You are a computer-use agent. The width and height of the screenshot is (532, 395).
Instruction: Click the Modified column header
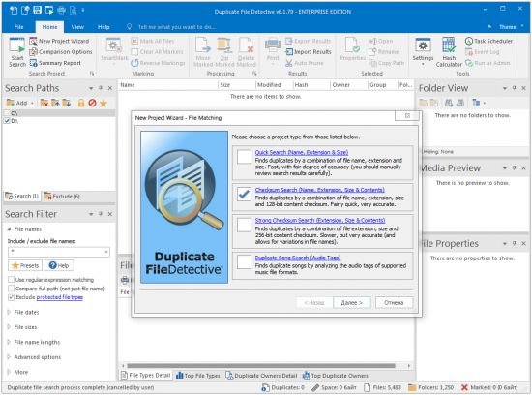pyautogui.click(x=274, y=85)
